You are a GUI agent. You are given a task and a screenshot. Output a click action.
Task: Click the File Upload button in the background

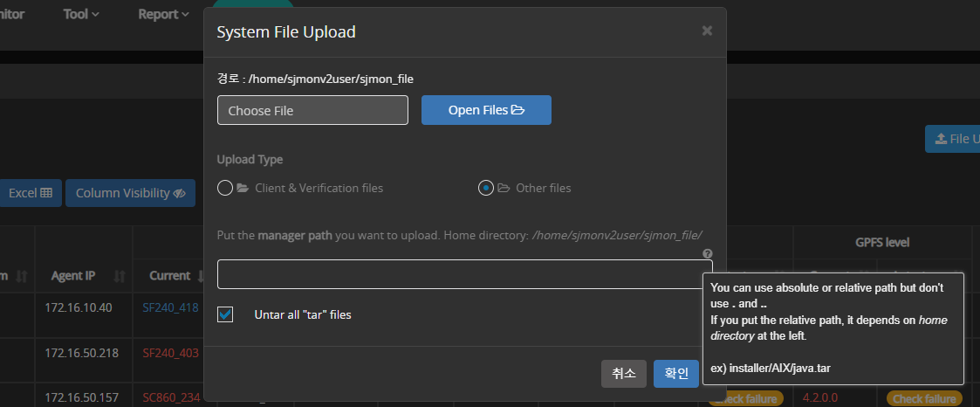(953, 139)
